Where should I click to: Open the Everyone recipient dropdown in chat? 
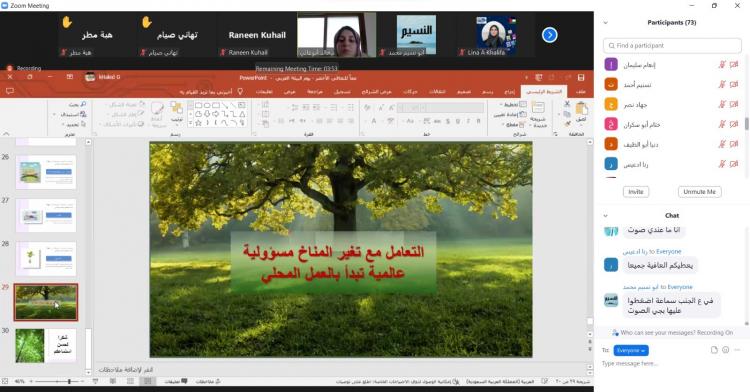pos(631,350)
